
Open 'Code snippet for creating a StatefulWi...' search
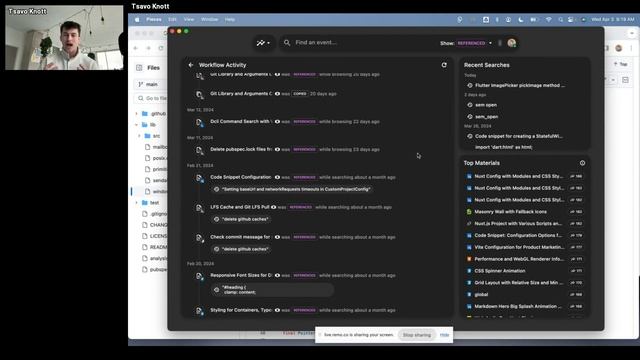519,136
